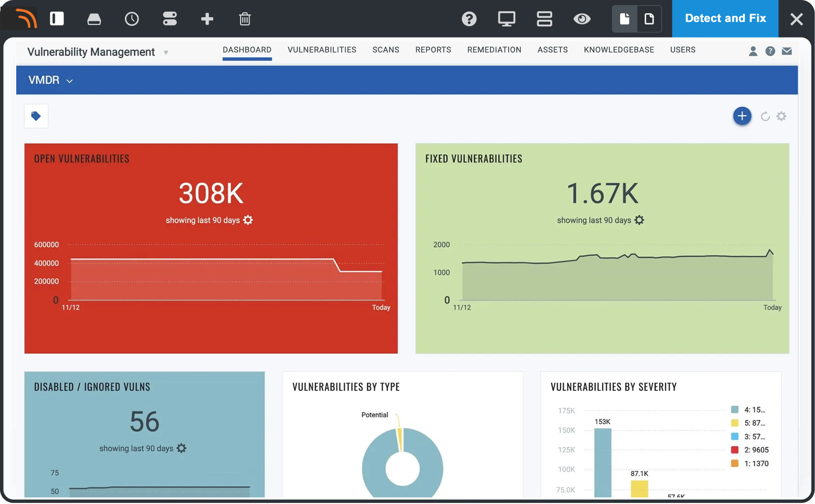This screenshot has width=815, height=504.
Task: Go to the KnowledgeBase tab
Action: [x=619, y=50]
